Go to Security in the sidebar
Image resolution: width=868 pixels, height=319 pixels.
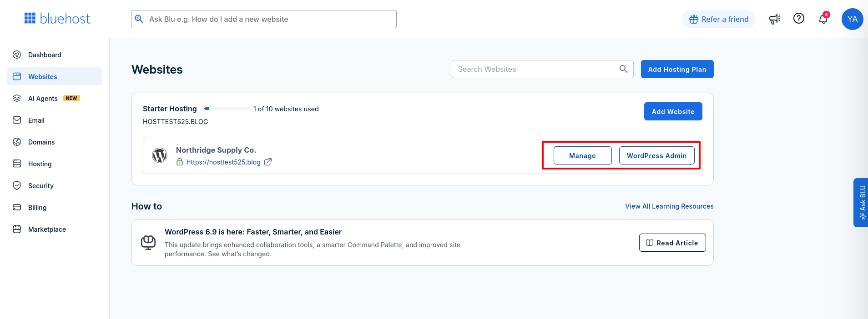pyautogui.click(x=55, y=185)
